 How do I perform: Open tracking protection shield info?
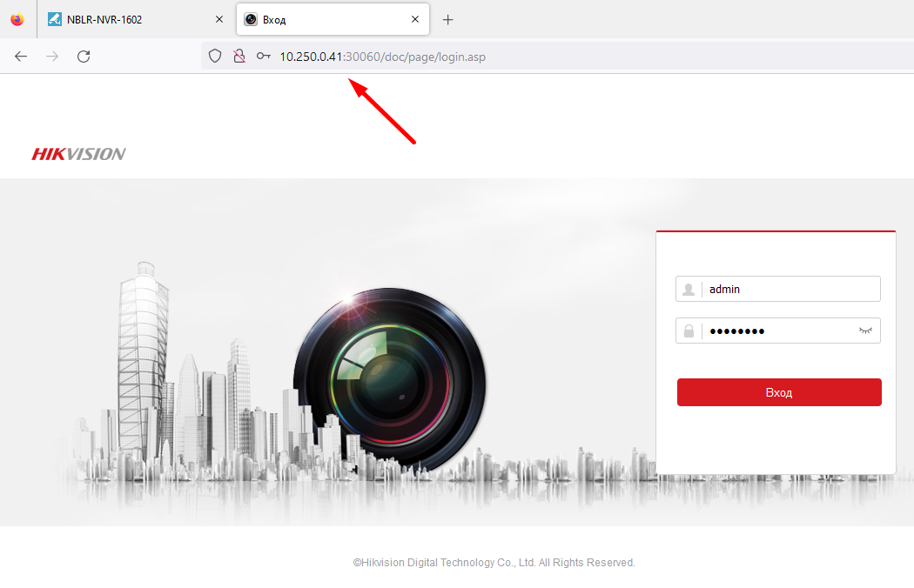point(215,57)
